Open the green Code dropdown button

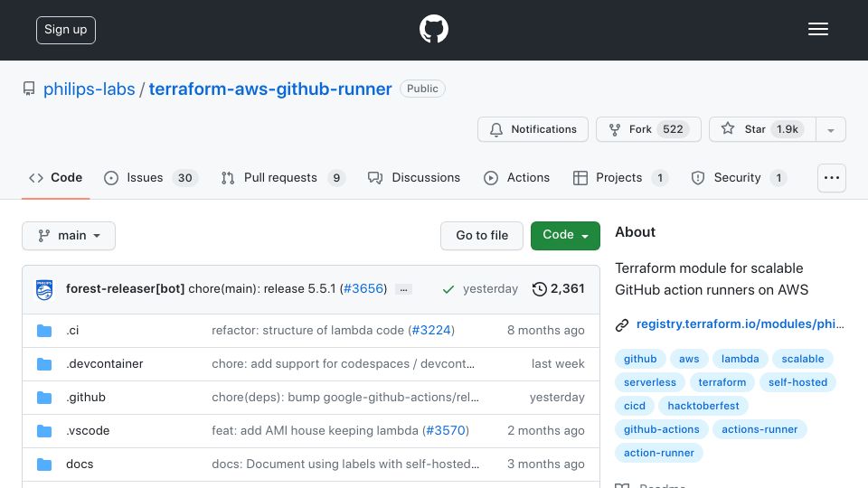[565, 236]
